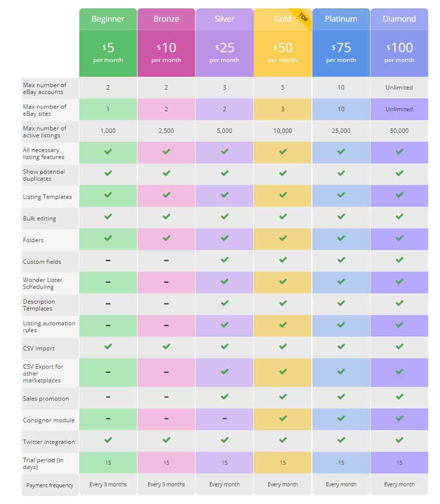
Task: Click Silver's Consignor module dash icon
Action: pyautogui.click(x=225, y=419)
